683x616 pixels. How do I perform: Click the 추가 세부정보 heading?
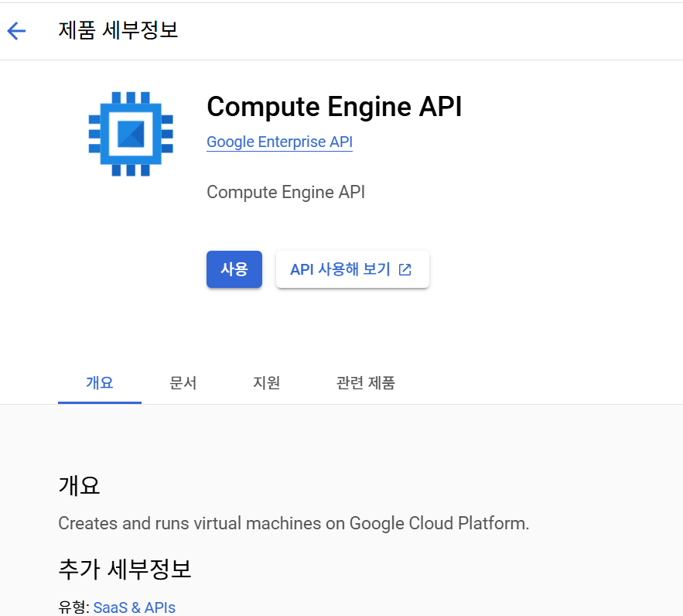click(125, 569)
